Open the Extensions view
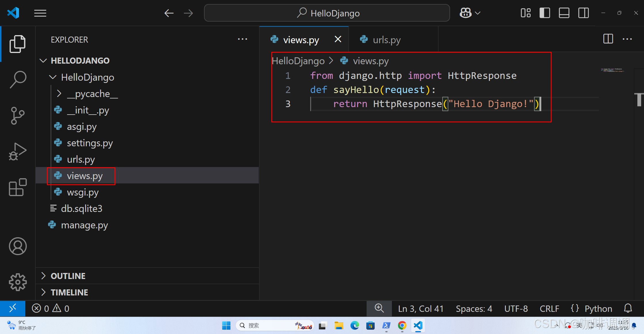Image resolution: width=644 pixels, height=334 pixels. 18,187
